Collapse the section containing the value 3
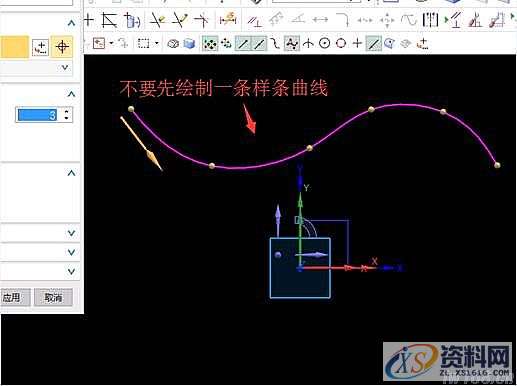 click(x=71, y=94)
